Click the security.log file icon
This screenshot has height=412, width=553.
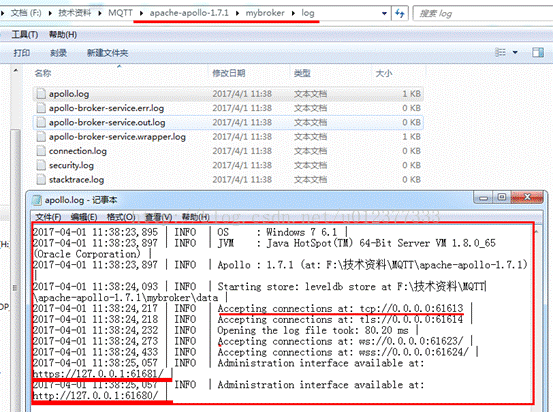41,165
